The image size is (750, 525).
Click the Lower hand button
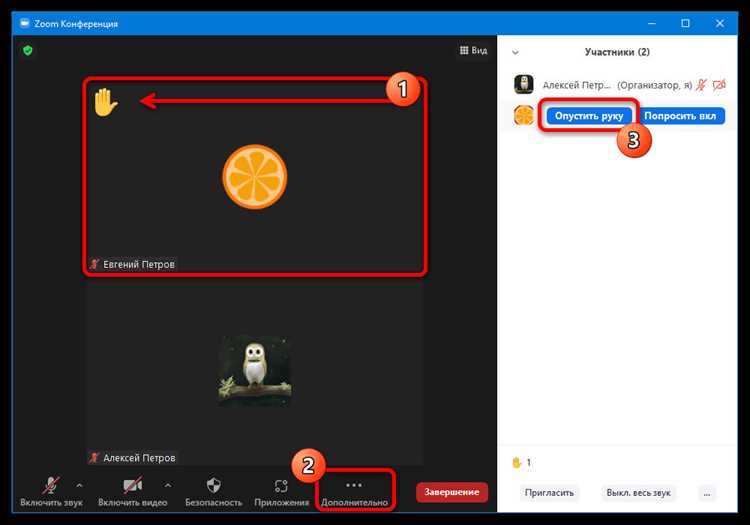[x=589, y=116]
